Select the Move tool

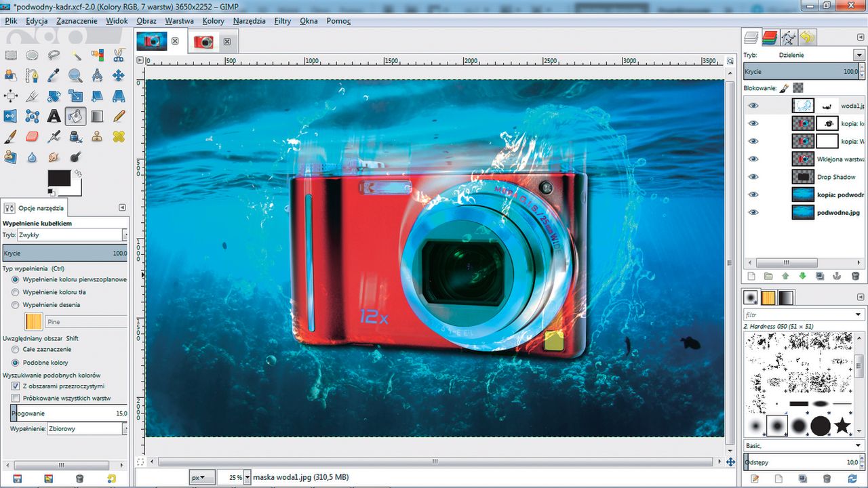tap(119, 75)
